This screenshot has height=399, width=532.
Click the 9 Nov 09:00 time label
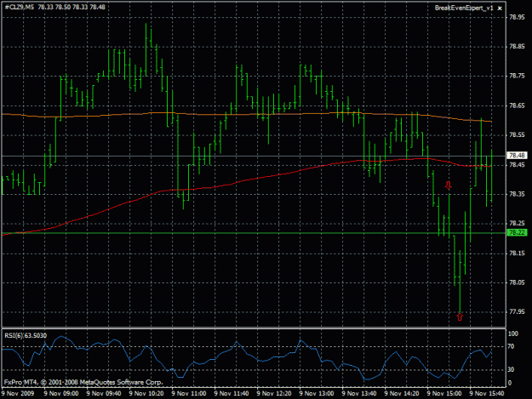tap(61, 393)
